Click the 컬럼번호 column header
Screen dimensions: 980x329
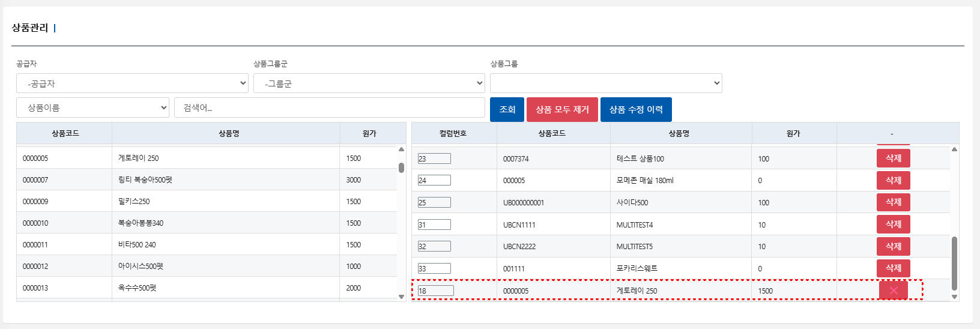(x=453, y=133)
